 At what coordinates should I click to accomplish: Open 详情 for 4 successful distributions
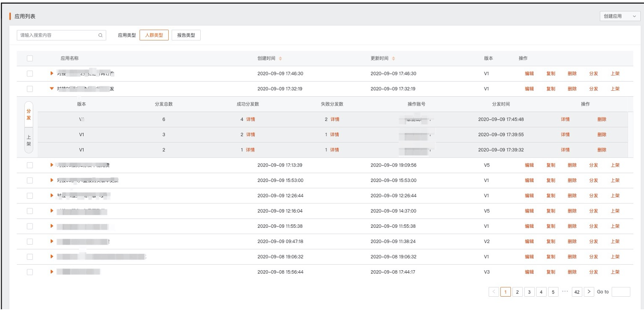pyautogui.click(x=250, y=119)
